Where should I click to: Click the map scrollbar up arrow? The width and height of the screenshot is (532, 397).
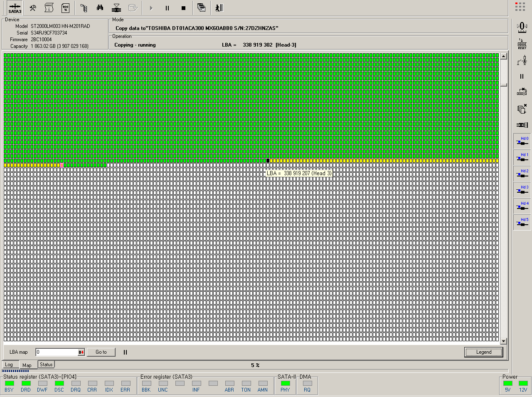point(504,56)
